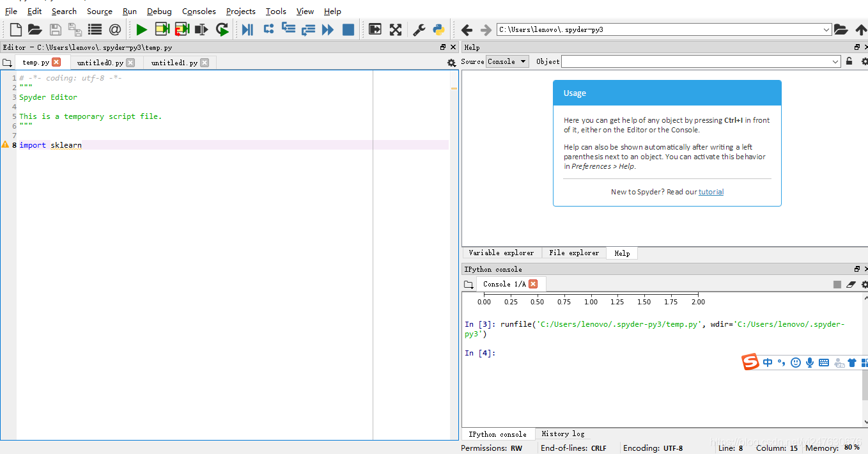868x454 pixels.
Task: Step out of function (return) debug icon
Action: click(308, 29)
